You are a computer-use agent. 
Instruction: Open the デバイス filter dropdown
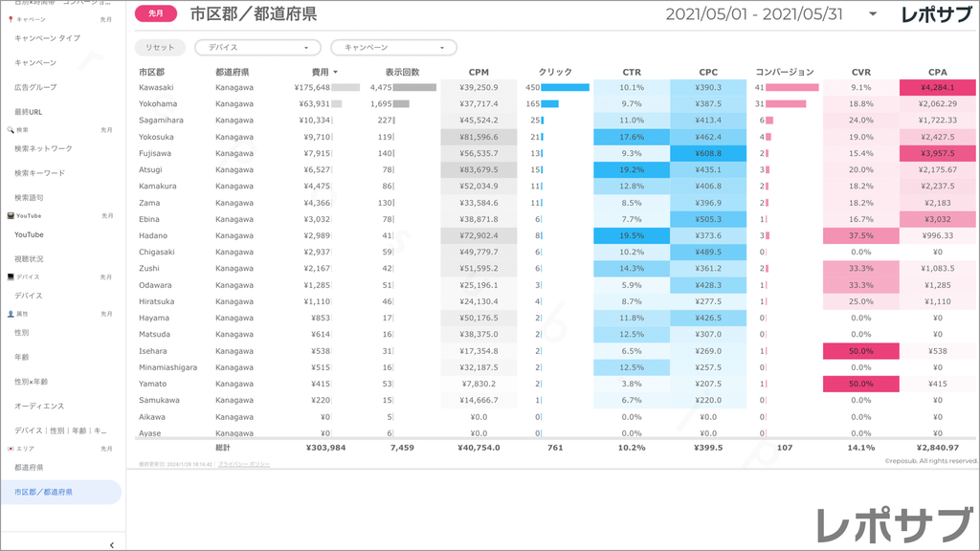click(258, 47)
